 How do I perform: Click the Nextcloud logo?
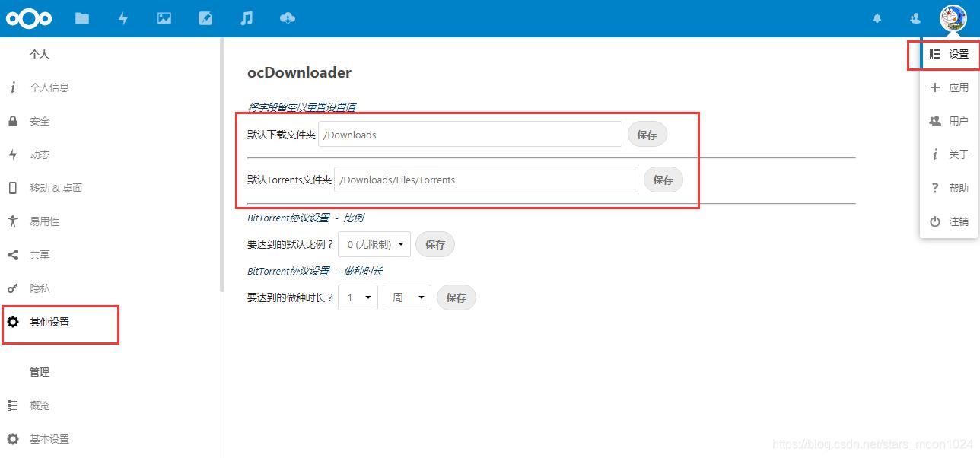29,17
